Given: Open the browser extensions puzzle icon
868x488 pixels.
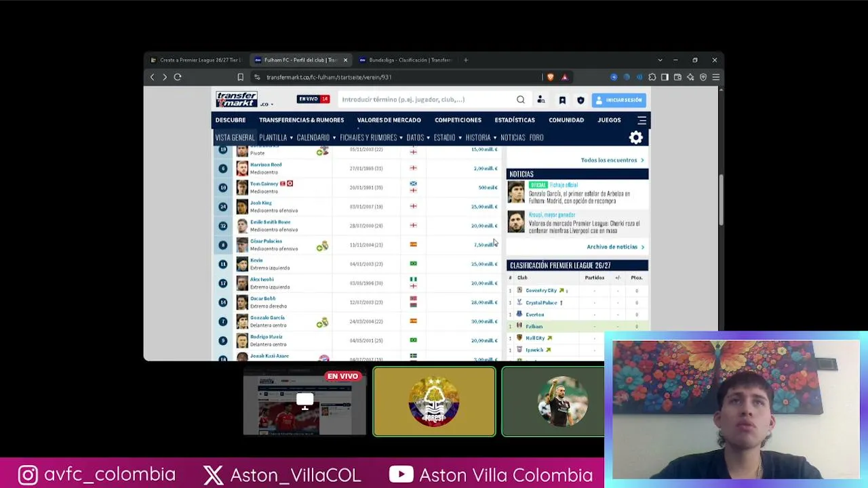Looking at the screenshot, I should (x=652, y=77).
